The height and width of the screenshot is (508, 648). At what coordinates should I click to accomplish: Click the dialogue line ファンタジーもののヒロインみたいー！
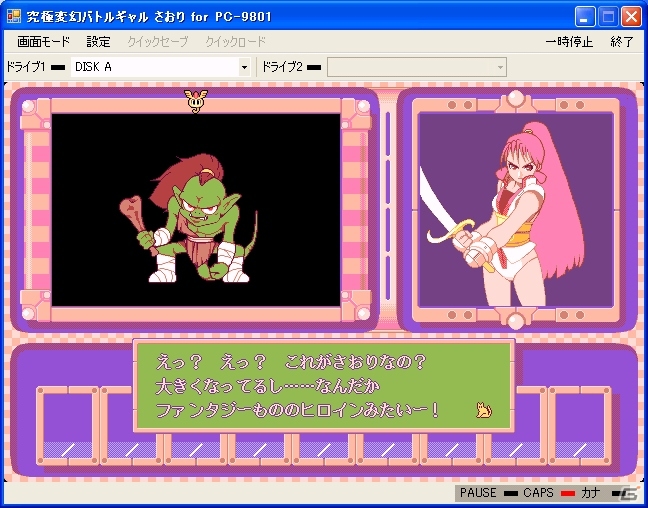(297, 411)
